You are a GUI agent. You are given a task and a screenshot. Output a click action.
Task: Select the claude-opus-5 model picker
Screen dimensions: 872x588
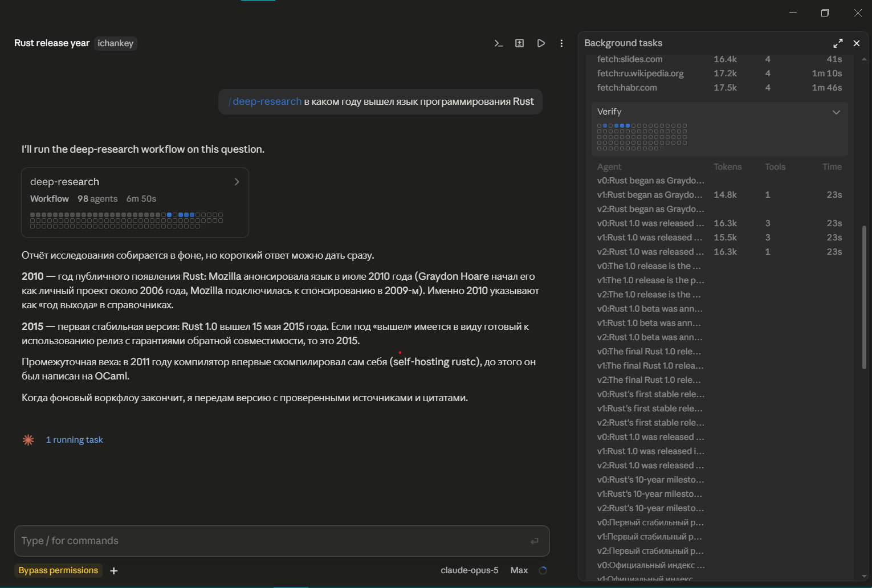(470, 570)
